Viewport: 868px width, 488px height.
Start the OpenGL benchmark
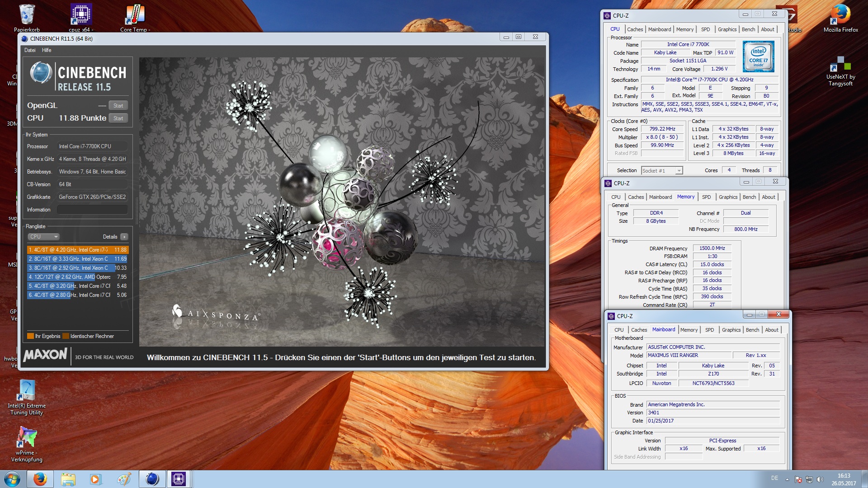pos(118,105)
